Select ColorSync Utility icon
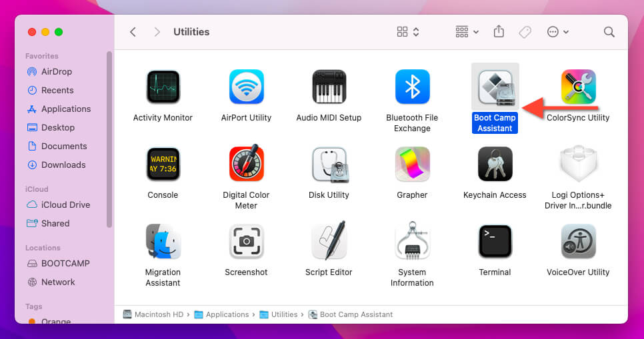Screen dimensions: 644x339 click(x=578, y=87)
